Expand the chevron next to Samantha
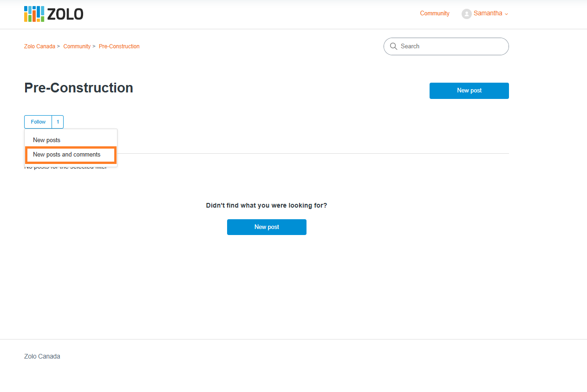This screenshot has width=587, height=392. 506,14
